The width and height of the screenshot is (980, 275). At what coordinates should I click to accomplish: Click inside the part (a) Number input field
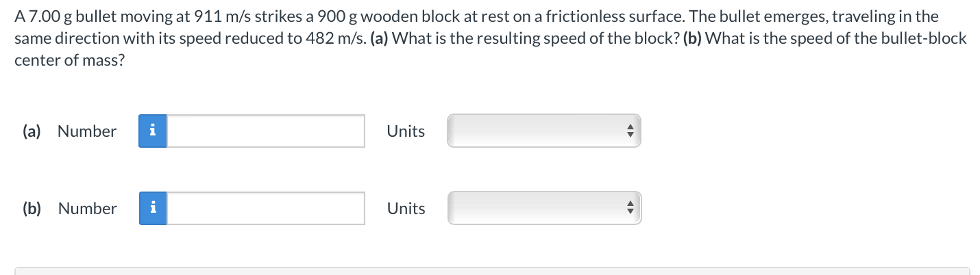click(x=266, y=131)
